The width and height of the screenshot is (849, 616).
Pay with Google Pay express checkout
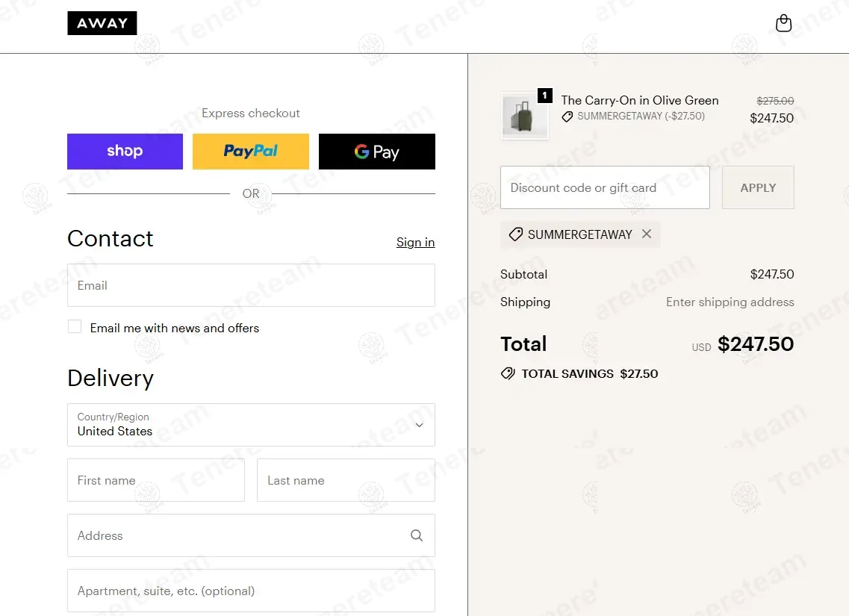tap(376, 152)
